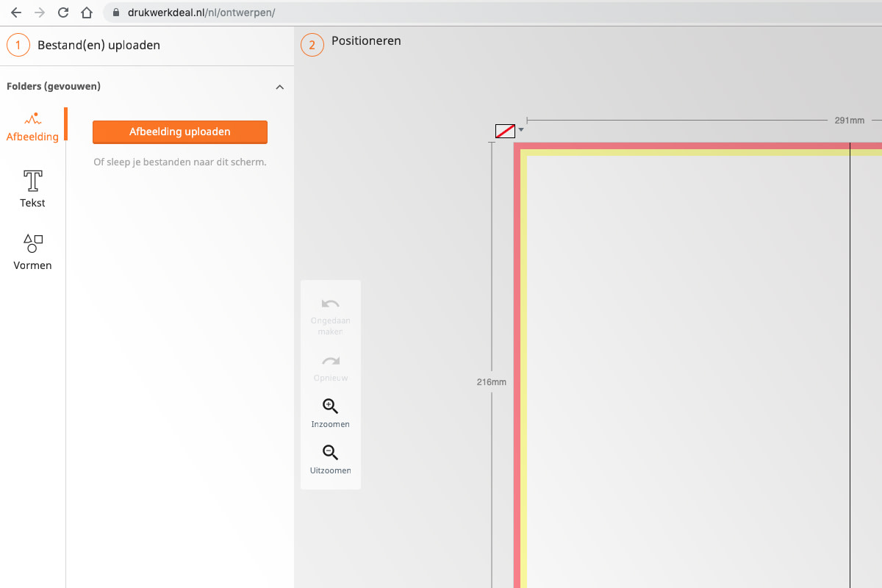Open the Tekst tool tab

pos(32,189)
